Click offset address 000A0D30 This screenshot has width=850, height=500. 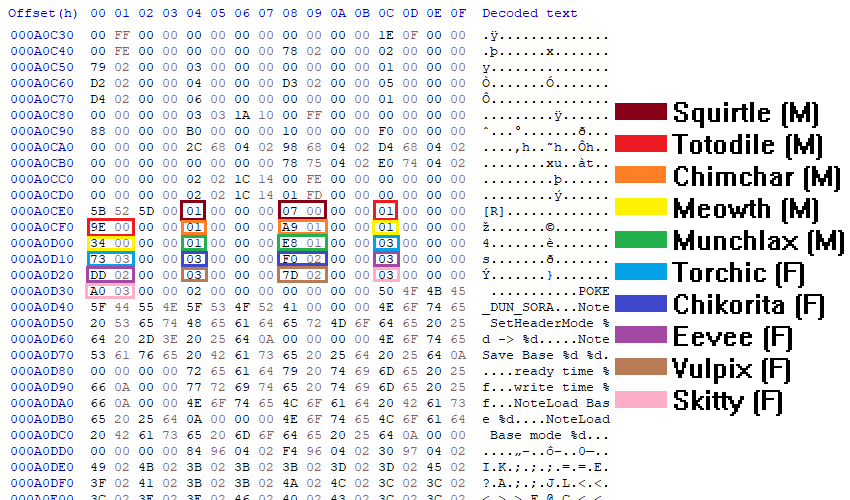tap(42, 291)
